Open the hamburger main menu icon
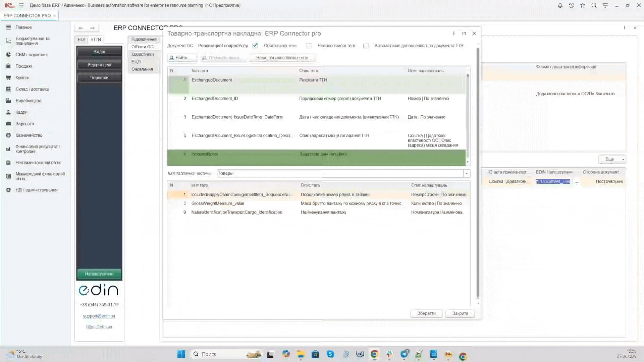The image size is (644, 362). point(21,5)
